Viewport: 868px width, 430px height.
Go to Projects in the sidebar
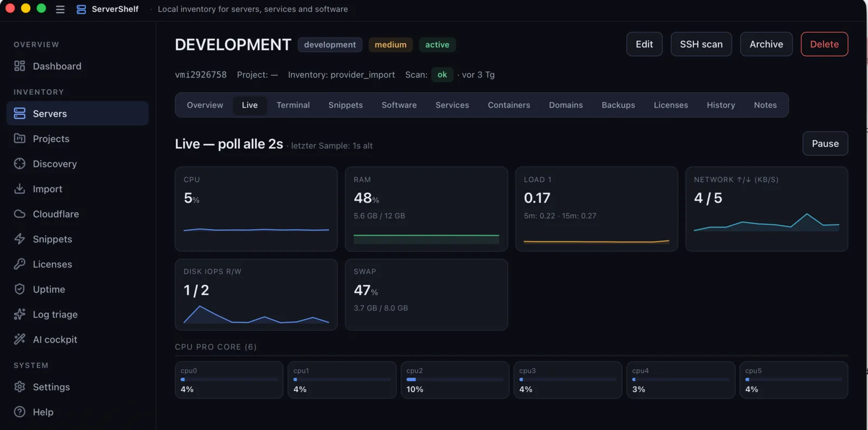(78, 138)
